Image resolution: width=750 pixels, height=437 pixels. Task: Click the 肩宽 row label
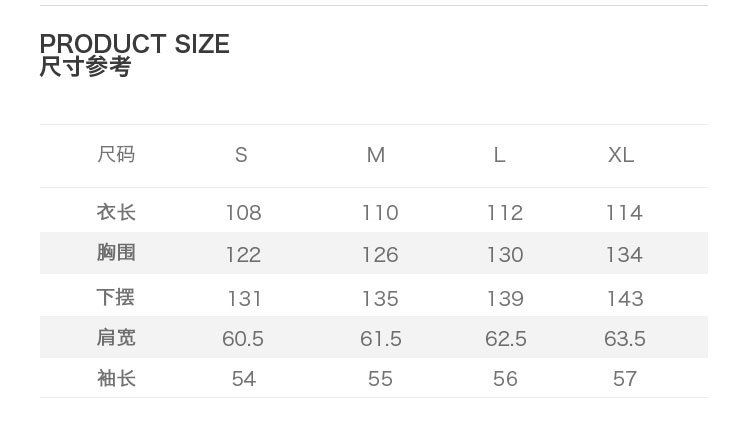point(116,338)
